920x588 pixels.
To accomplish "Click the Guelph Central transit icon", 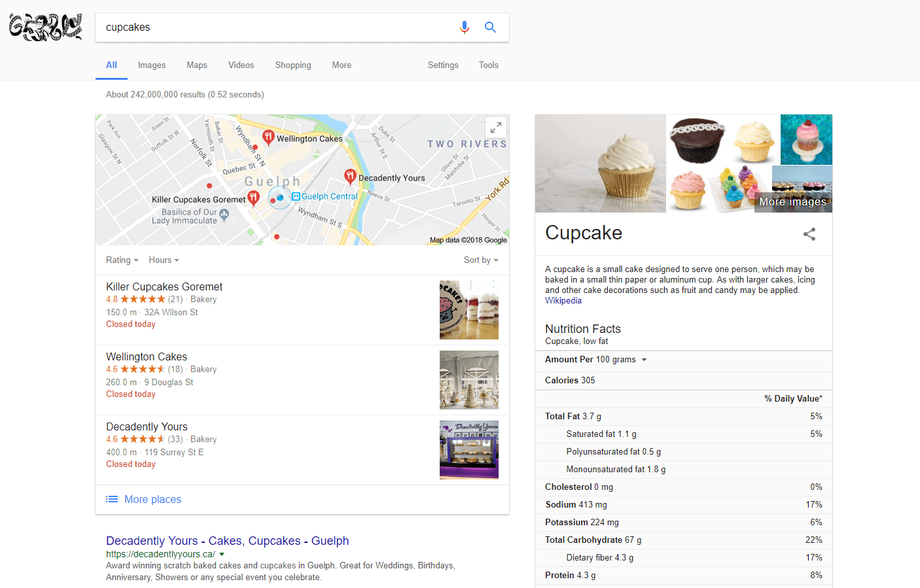I will pyautogui.click(x=296, y=196).
